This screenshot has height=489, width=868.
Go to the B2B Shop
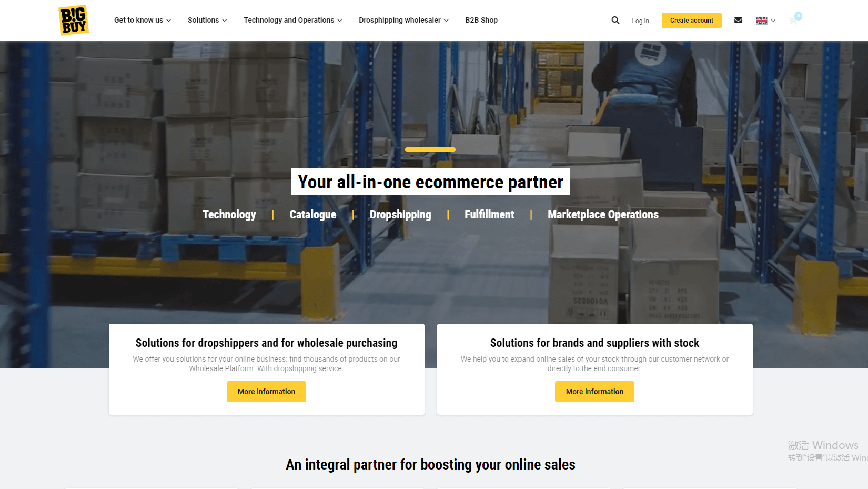(481, 20)
